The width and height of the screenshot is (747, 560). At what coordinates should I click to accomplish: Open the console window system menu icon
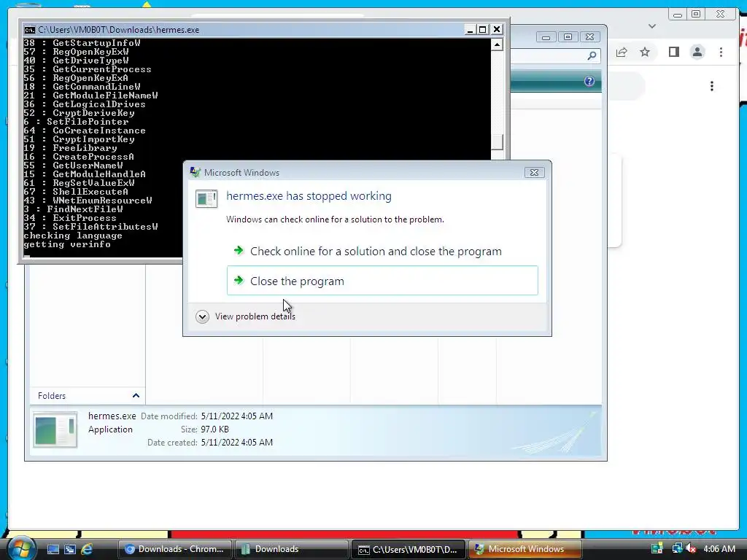coord(29,29)
